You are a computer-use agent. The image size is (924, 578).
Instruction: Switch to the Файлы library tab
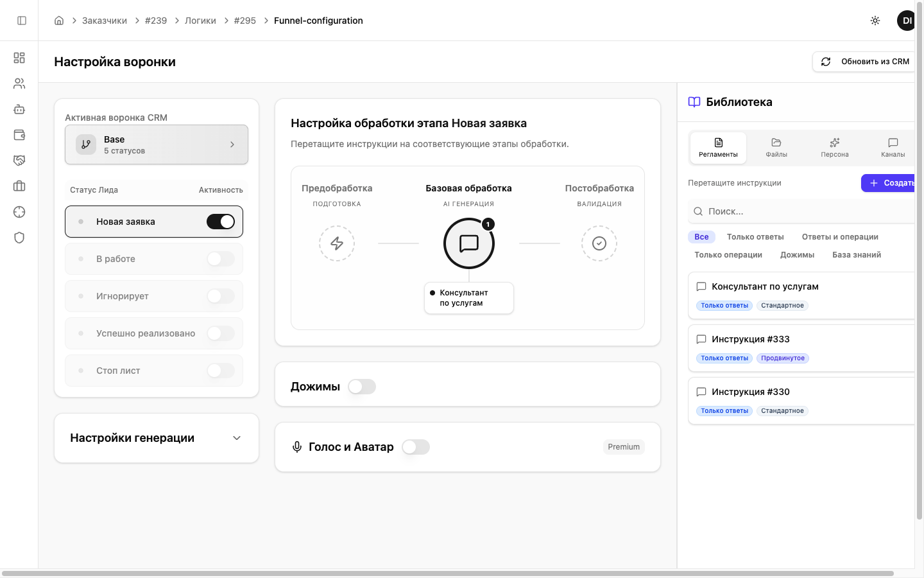click(776, 147)
